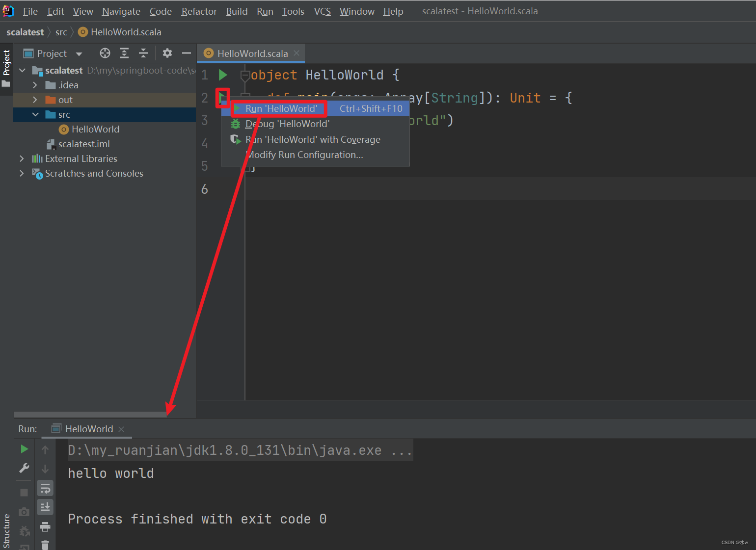Screen dimensions: 756x550
Task: Collapse the src folder
Action: tap(35, 114)
